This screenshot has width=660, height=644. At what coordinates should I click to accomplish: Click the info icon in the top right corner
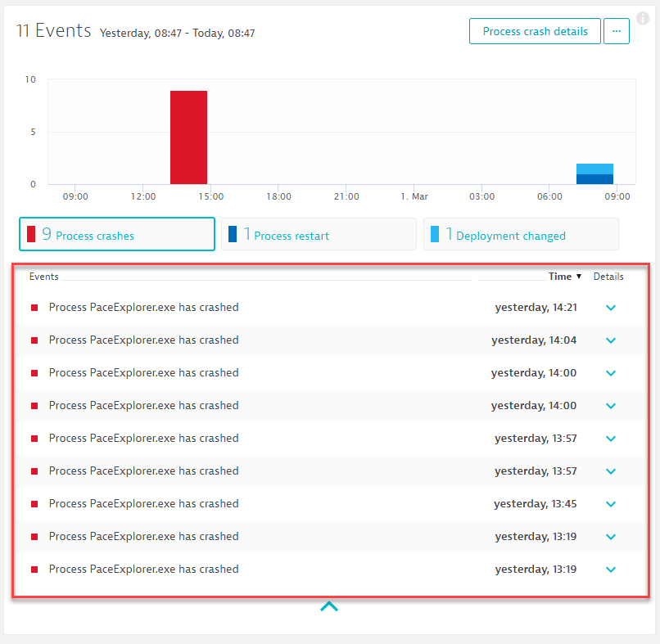644,18
